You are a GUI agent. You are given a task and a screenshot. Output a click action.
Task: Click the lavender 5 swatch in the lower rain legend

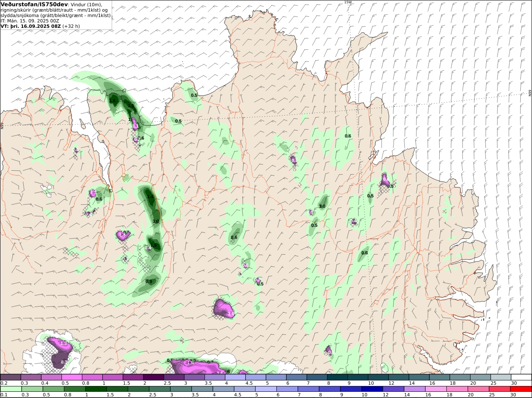(x=266, y=389)
